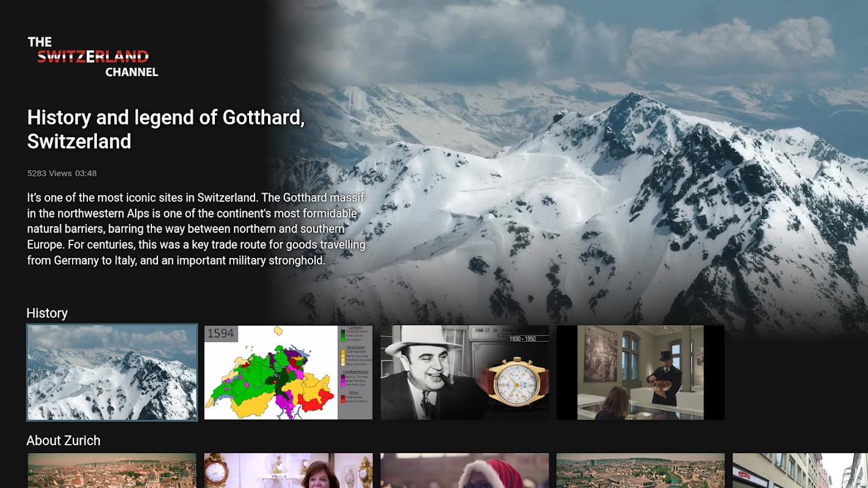
Task: Open the first Zurich cityscape thumbnail
Action: tap(112, 470)
